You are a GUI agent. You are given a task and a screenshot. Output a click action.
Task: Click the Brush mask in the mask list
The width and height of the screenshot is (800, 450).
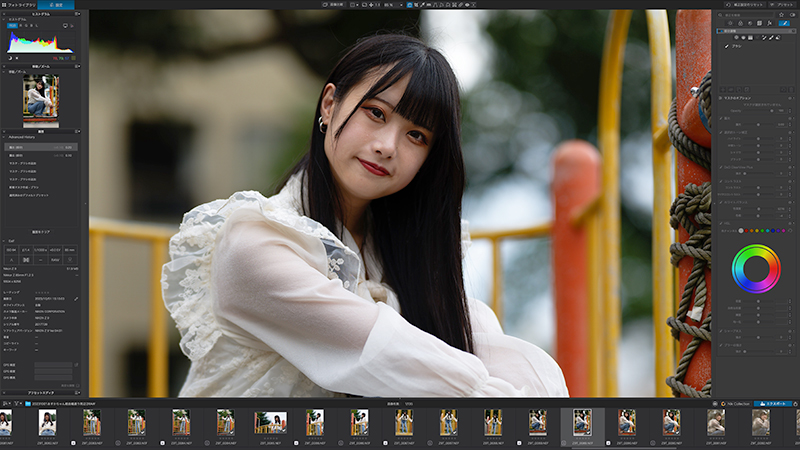coord(733,46)
